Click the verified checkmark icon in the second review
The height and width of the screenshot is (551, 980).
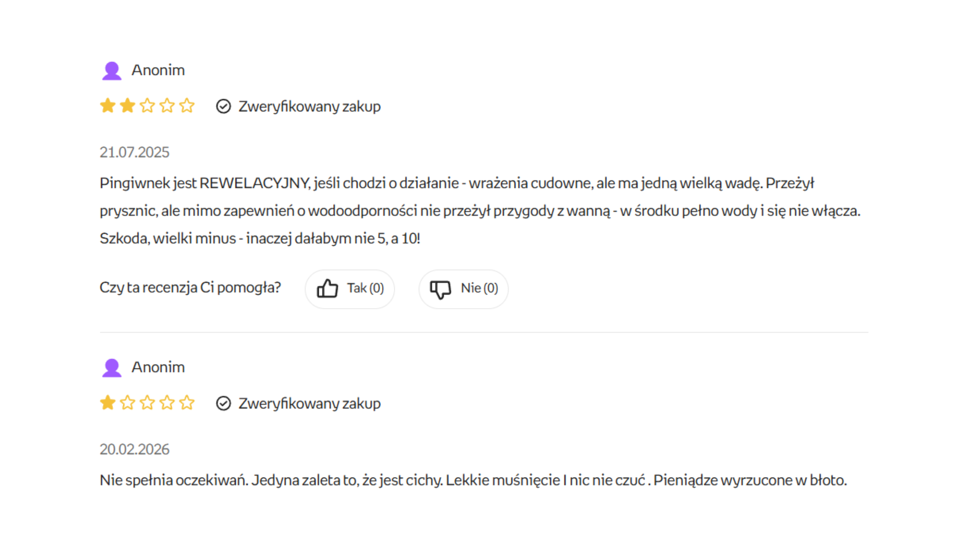point(223,403)
